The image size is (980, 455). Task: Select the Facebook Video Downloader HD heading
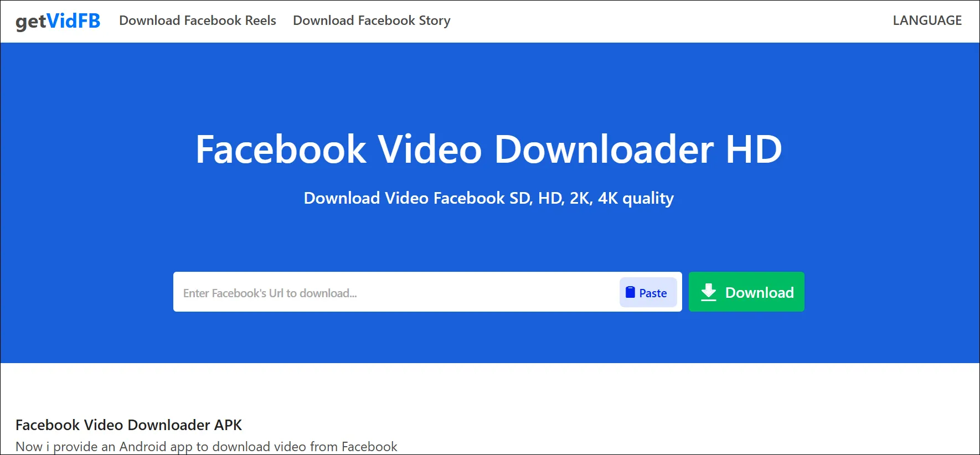tap(489, 149)
